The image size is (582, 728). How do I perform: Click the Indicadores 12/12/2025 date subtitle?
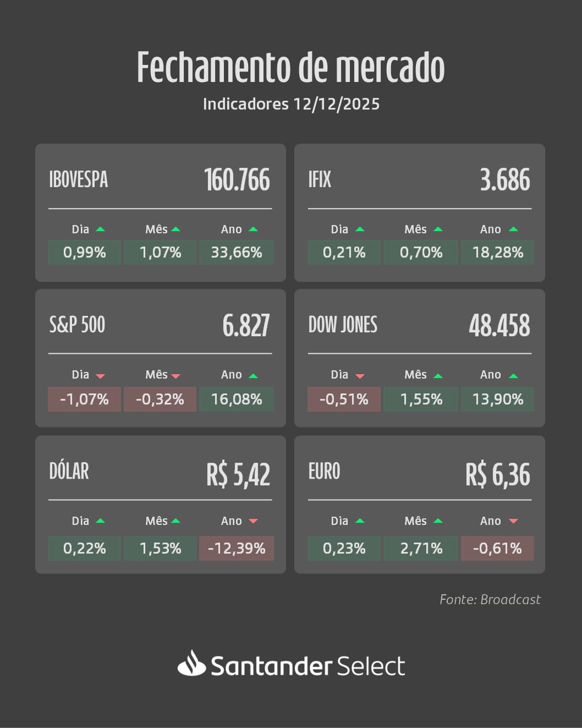[291, 104]
